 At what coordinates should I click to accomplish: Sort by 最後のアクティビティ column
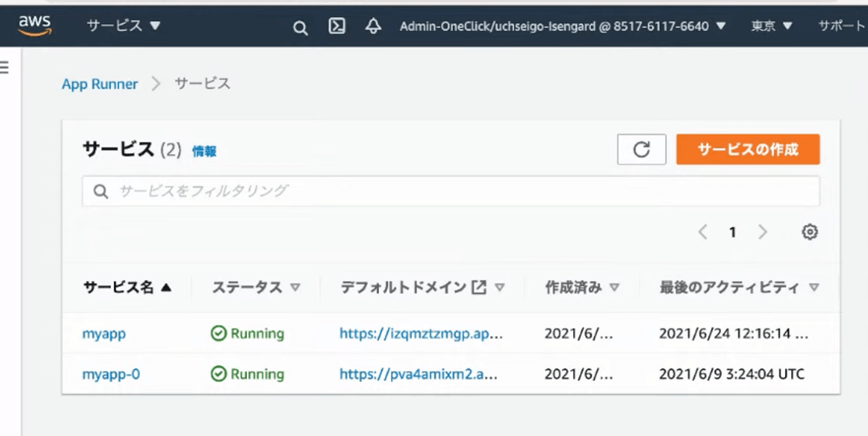pos(739,287)
